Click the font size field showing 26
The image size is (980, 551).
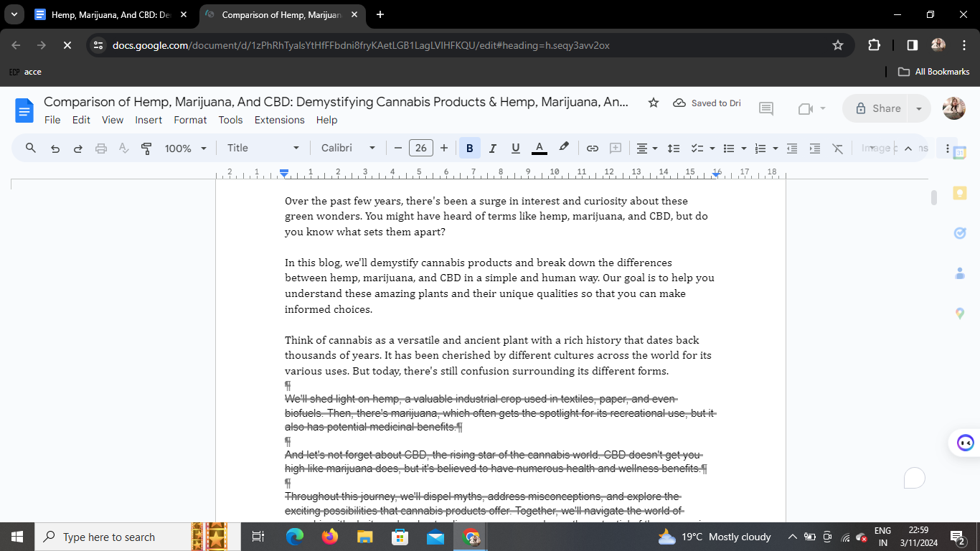[421, 149]
